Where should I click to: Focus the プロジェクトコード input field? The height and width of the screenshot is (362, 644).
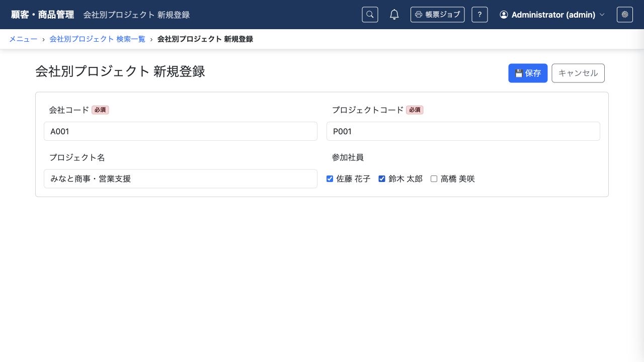pos(463,131)
